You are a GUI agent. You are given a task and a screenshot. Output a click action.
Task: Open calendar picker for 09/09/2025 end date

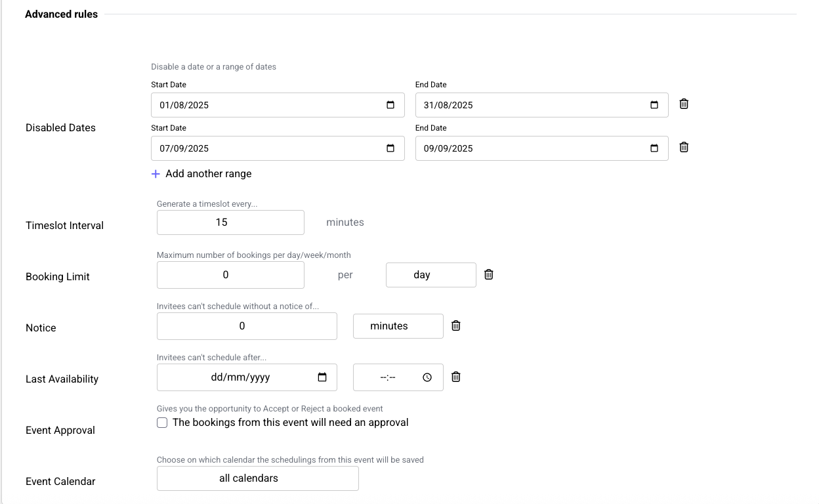click(x=654, y=148)
